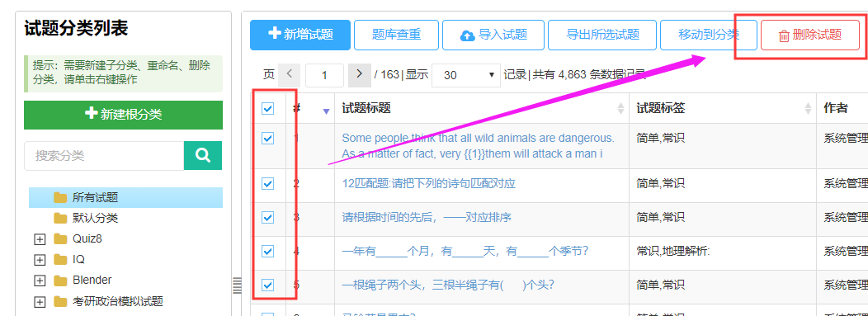Click the 新增试题 button

click(300, 35)
